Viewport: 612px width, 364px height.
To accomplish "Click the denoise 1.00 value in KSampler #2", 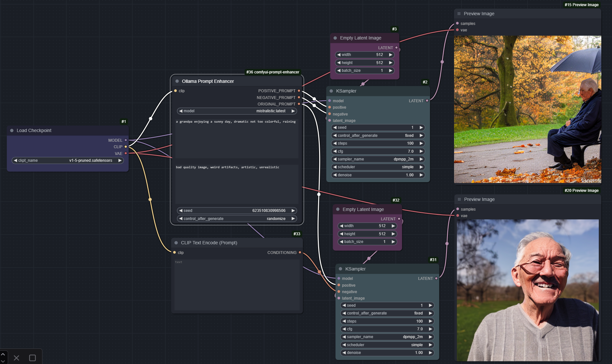I will click(410, 175).
